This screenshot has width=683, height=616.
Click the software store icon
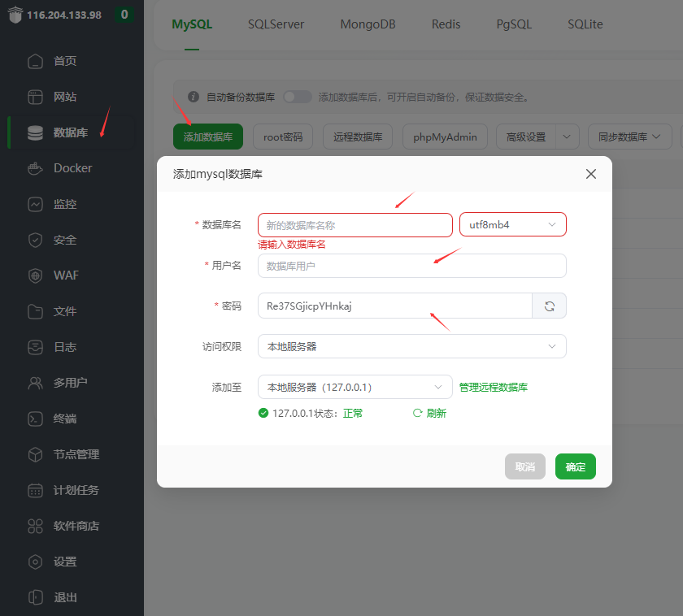[x=35, y=526]
